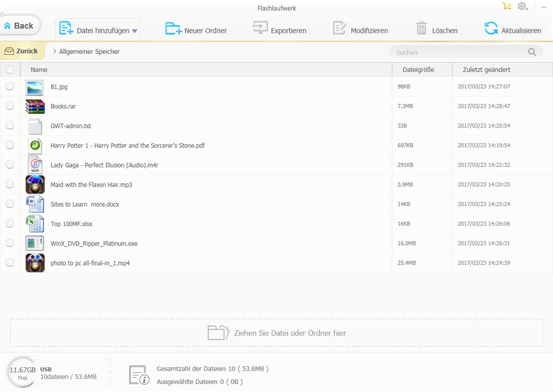This screenshot has height=392, width=553.
Task: Select checkbox next to Top 100MF.xlsx
Action: pos(10,223)
